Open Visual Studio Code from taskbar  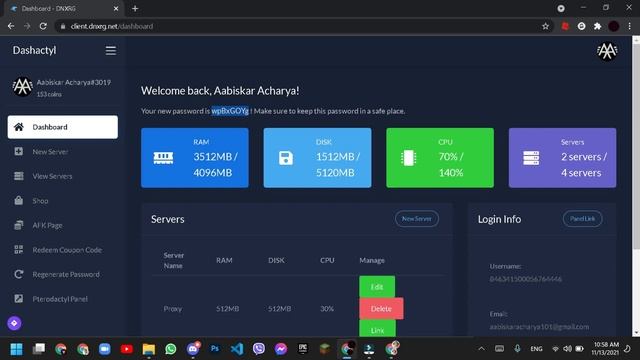point(237,349)
